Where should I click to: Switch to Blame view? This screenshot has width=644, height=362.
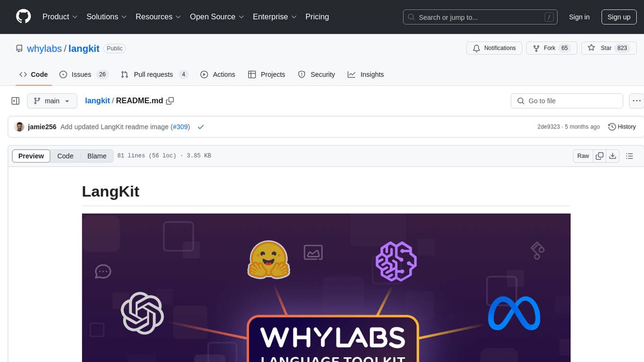pos(97,156)
